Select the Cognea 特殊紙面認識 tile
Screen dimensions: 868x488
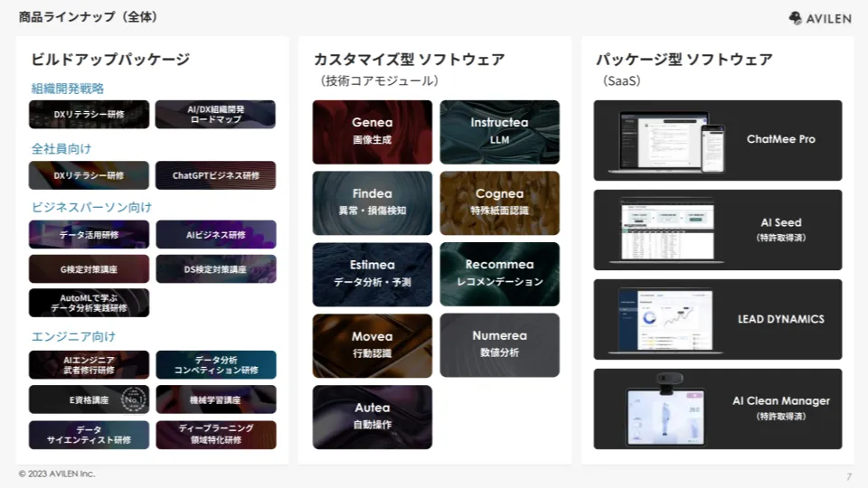499,202
